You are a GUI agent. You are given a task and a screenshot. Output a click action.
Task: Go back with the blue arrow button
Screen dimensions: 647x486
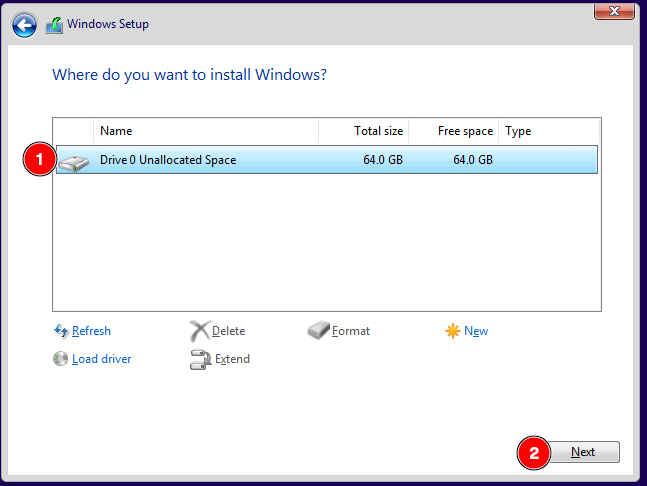[24, 25]
